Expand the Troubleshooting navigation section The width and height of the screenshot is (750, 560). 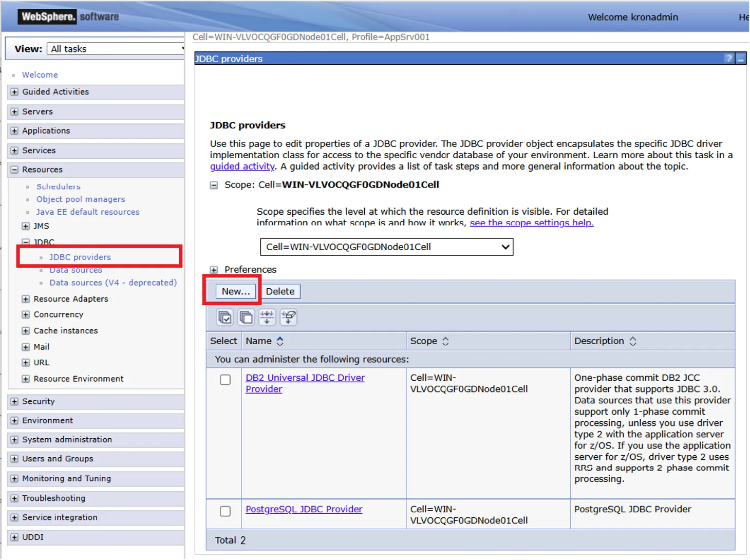(x=14, y=498)
